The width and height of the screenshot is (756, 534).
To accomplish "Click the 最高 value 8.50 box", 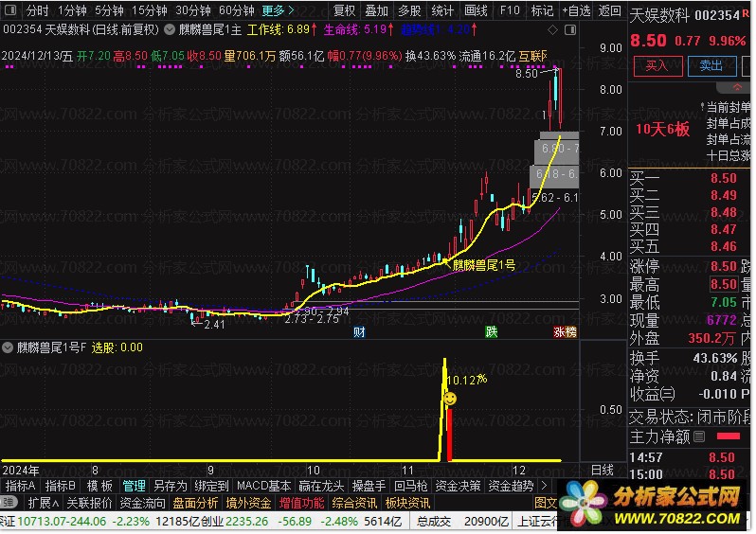I will pyautogui.click(x=723, y=284).
